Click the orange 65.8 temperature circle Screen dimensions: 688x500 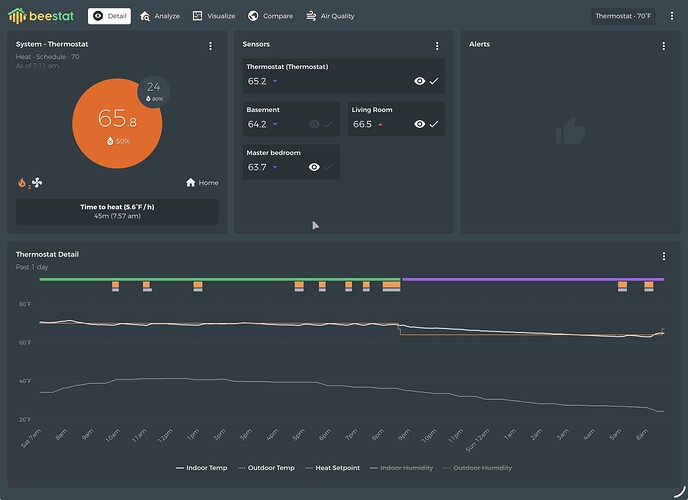tap(117, 122)
